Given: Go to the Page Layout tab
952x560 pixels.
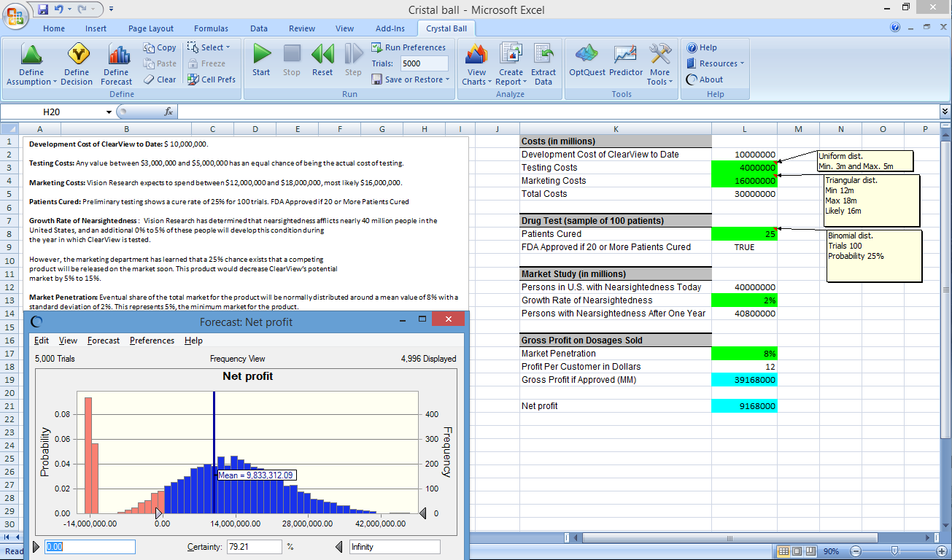Looking at the screenshot, I should [x=151, y=28].
